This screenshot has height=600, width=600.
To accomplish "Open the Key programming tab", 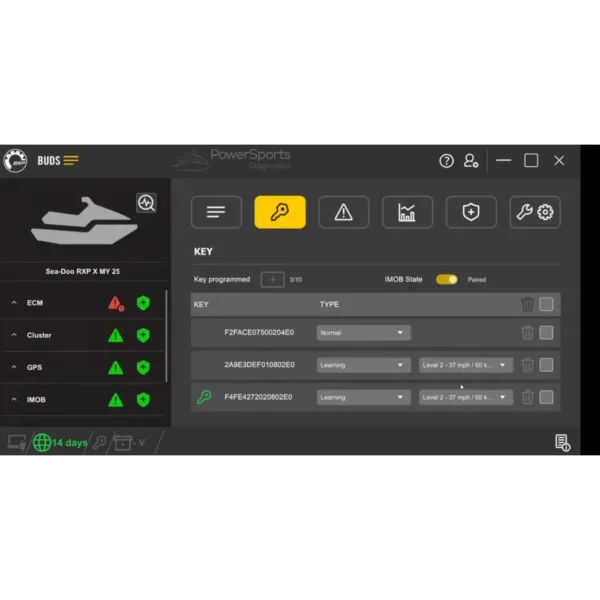I will pos(280,212).
